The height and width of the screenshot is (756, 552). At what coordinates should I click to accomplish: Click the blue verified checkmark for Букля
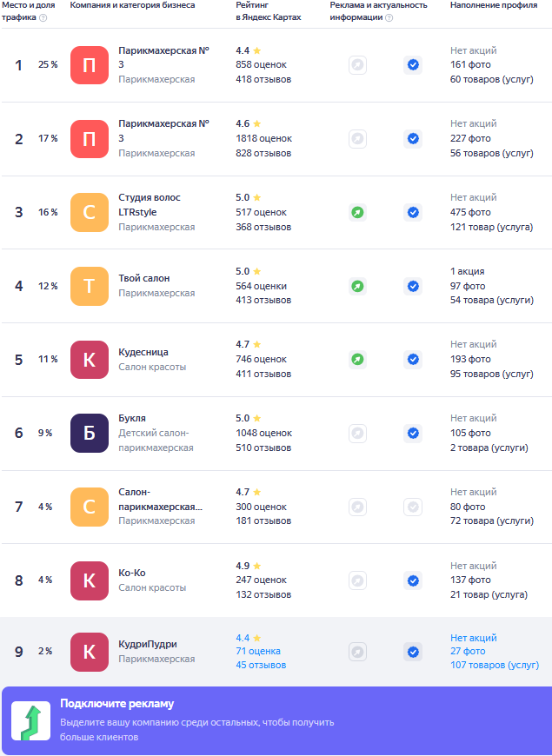(x=413, y=433)
